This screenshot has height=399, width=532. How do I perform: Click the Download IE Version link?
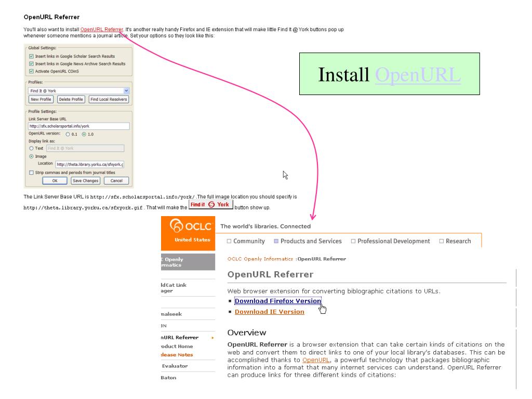pos(270,312)
